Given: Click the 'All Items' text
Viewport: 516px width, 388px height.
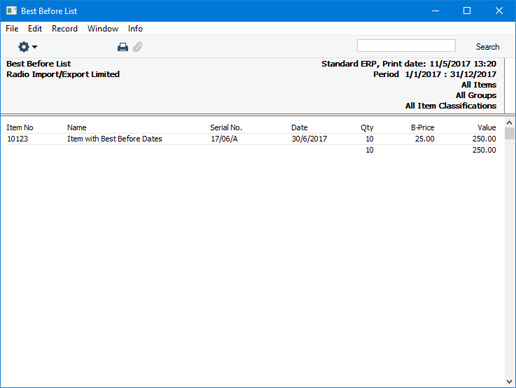Looking at the screenshot, I should pyautogui.click(x=479, y=85).
